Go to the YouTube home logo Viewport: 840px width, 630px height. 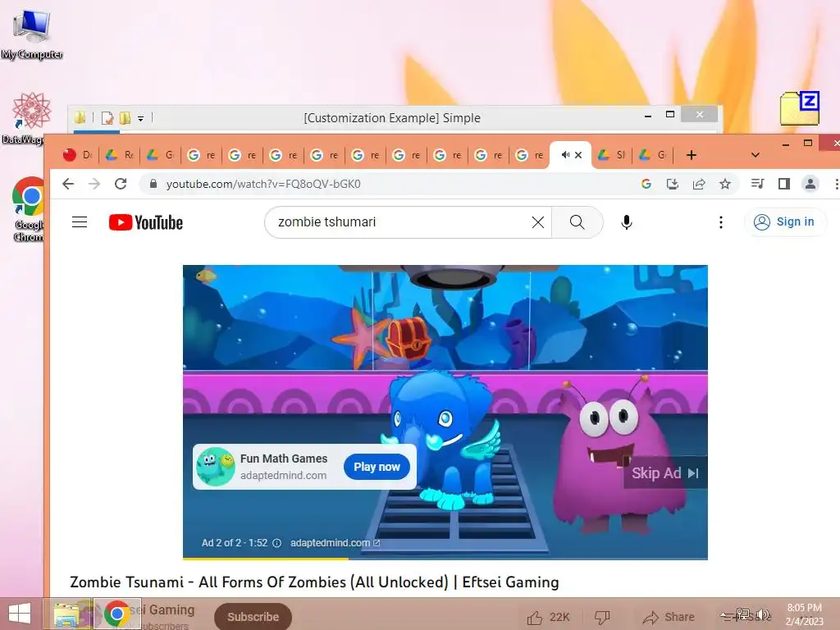tap(146, 222)
